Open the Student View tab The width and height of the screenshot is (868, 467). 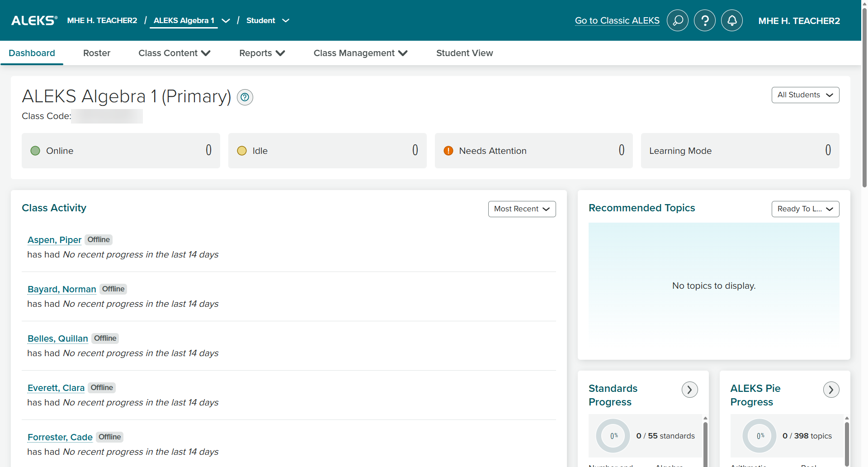(x=464, y=53)
